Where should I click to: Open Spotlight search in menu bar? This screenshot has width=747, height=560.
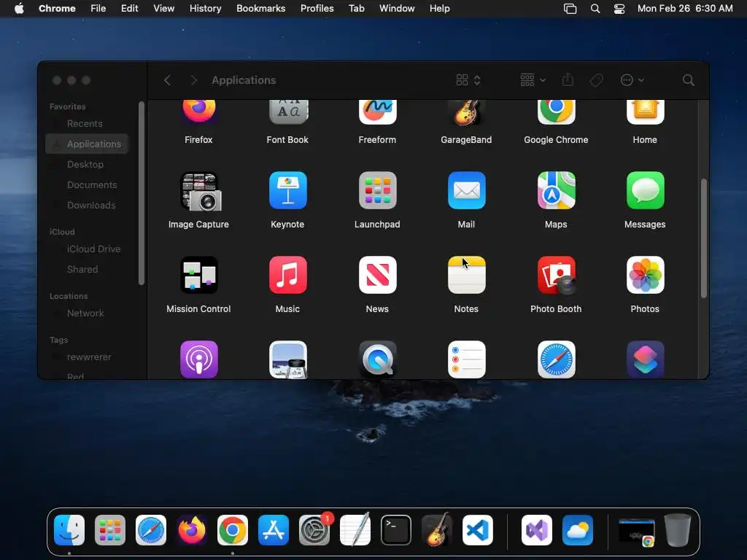click(x=595, y=9)
